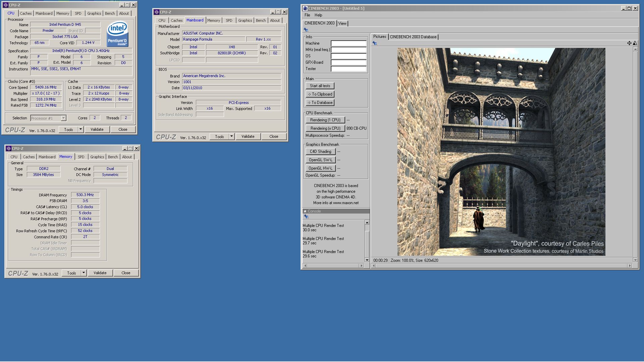The height and width of the screenshot is (362, 644).
Task: Click the console scrollbar up arrow
Action: 367,223
